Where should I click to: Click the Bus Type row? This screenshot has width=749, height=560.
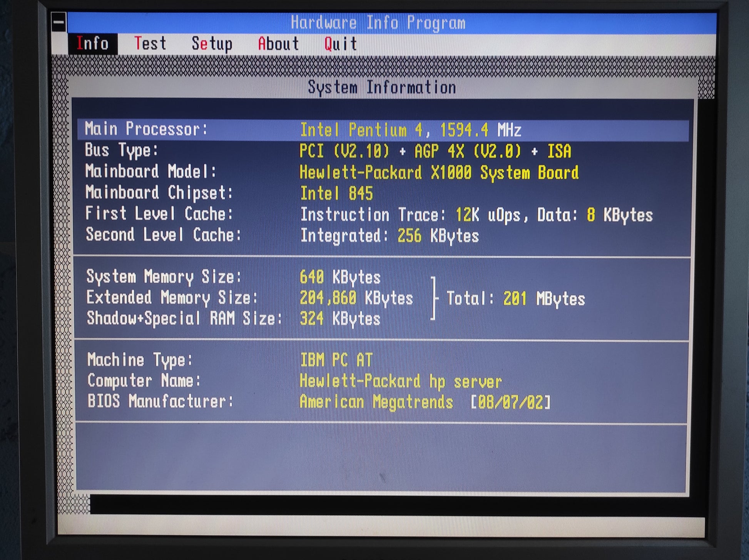[327, 151]
